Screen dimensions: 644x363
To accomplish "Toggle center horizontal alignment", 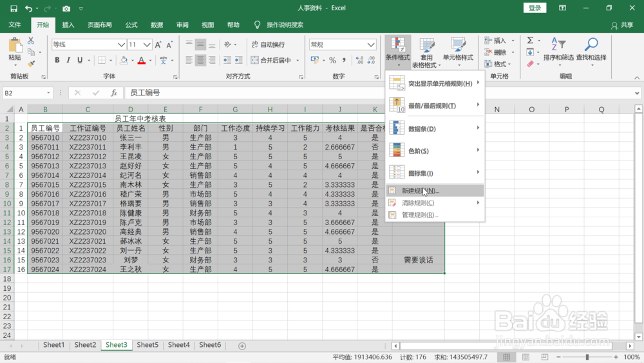I will 200,61.
